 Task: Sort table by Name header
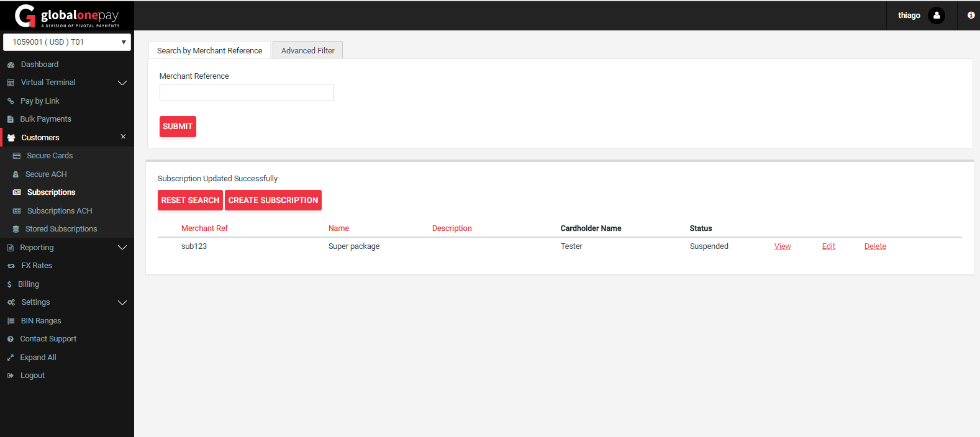[x=338, y=228]
